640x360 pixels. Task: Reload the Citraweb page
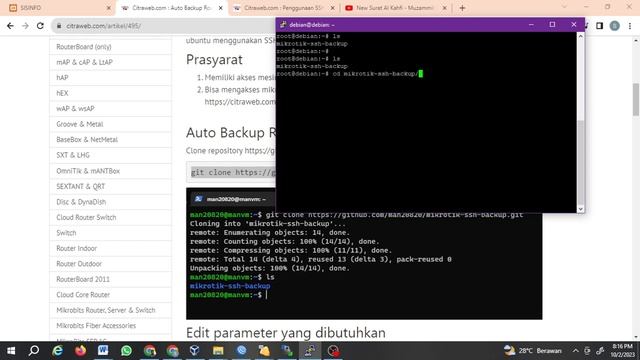point(40,26)
